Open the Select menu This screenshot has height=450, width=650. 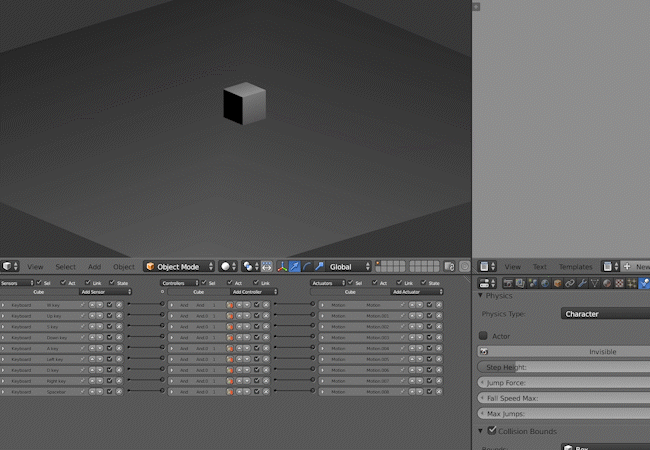[65, 267]
